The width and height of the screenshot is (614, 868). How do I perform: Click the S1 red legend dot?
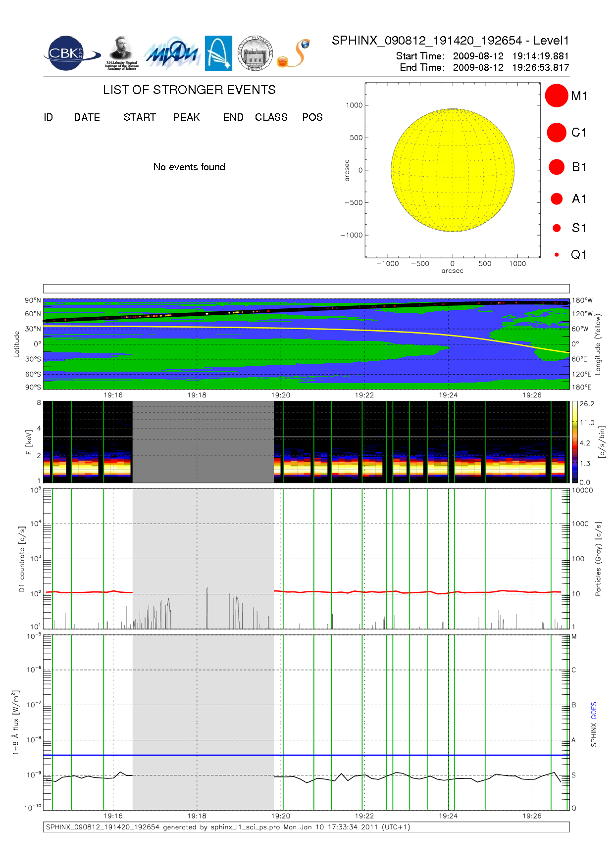[x=557, y=228]
